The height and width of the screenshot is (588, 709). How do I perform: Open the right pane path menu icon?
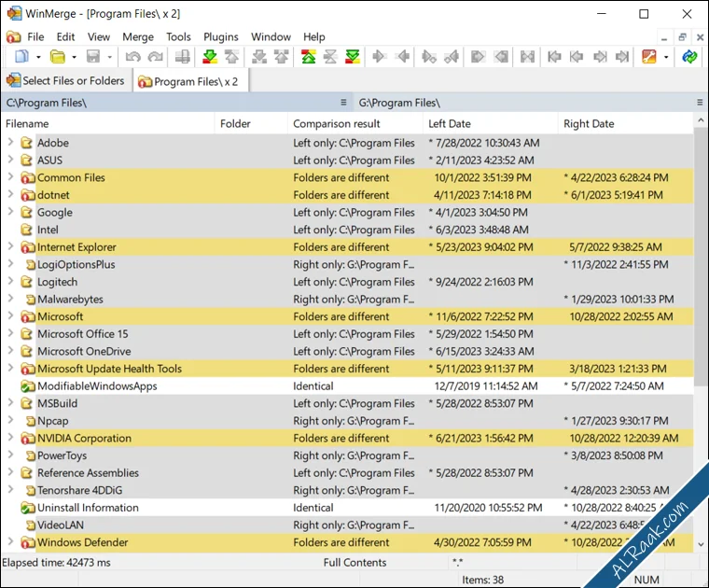click(x=700, y=103)
